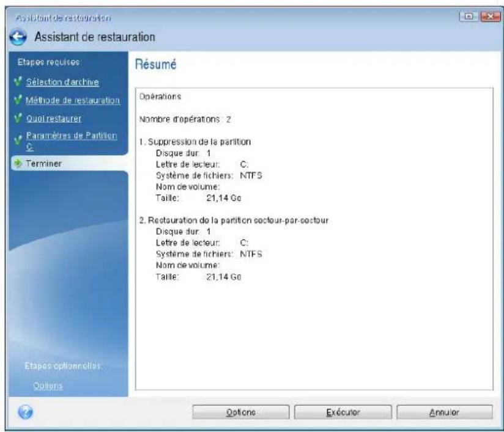
Task: Click '2. Restauration de la partition secteur-par-secteur' line
Action: (x=234, y=221)
